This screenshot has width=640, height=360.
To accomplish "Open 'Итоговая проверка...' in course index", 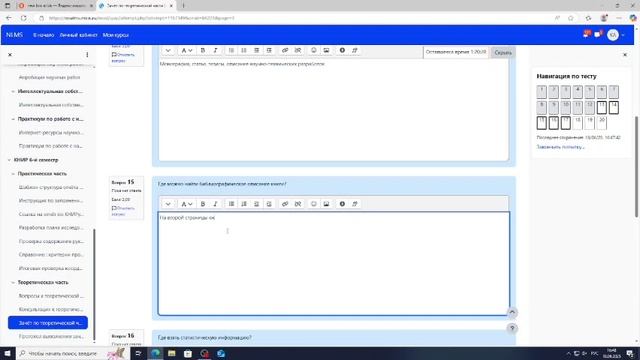I will coord(51,269).
